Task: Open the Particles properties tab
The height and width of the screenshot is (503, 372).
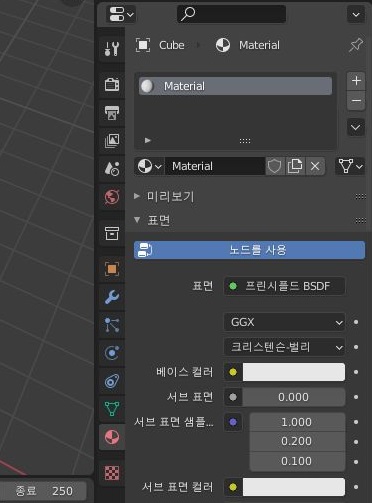Action: point(112,325)
